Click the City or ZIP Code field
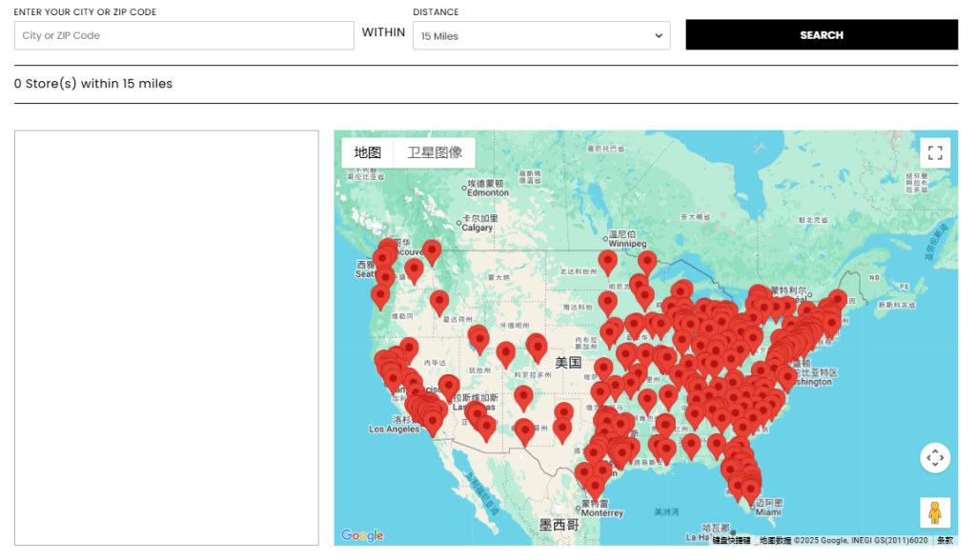 (x=184, y=36)
